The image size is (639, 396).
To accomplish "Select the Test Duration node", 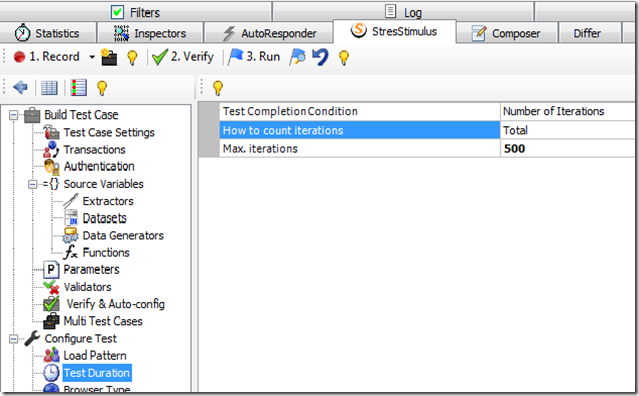I will [x=97, y=373].
